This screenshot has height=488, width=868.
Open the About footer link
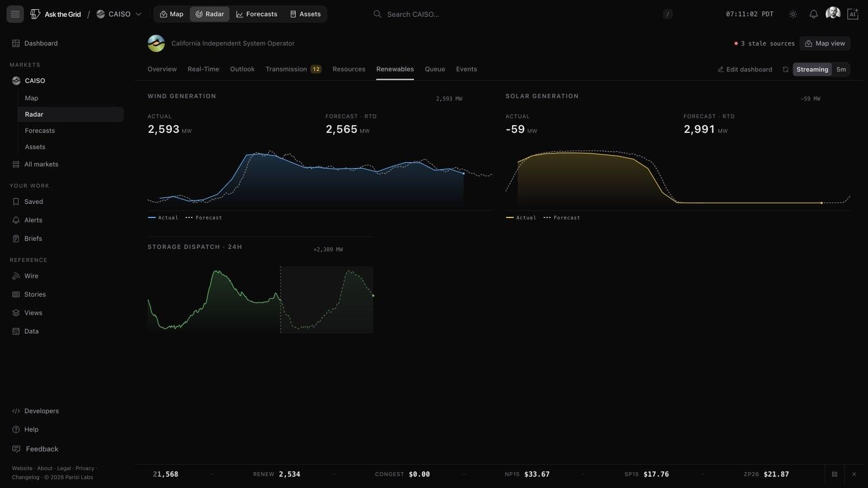pos(45,468)
